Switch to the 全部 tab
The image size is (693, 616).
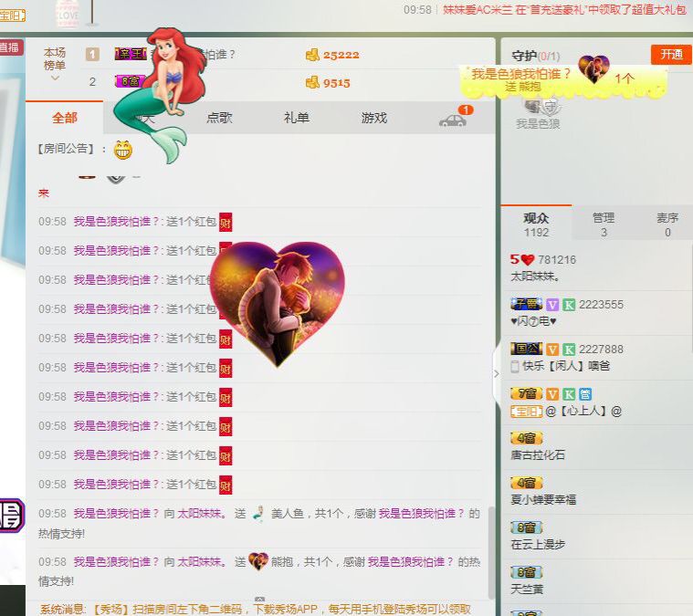tap(65, 118)
